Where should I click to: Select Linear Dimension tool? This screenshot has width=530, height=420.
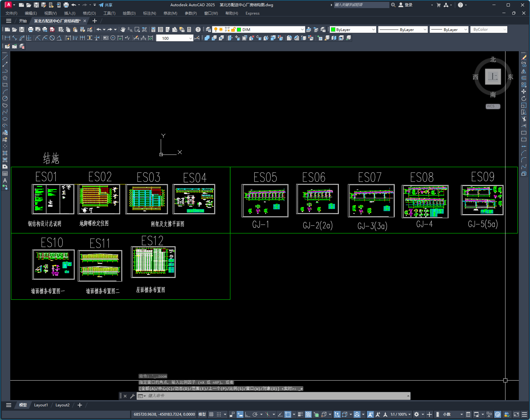point(7,38)
